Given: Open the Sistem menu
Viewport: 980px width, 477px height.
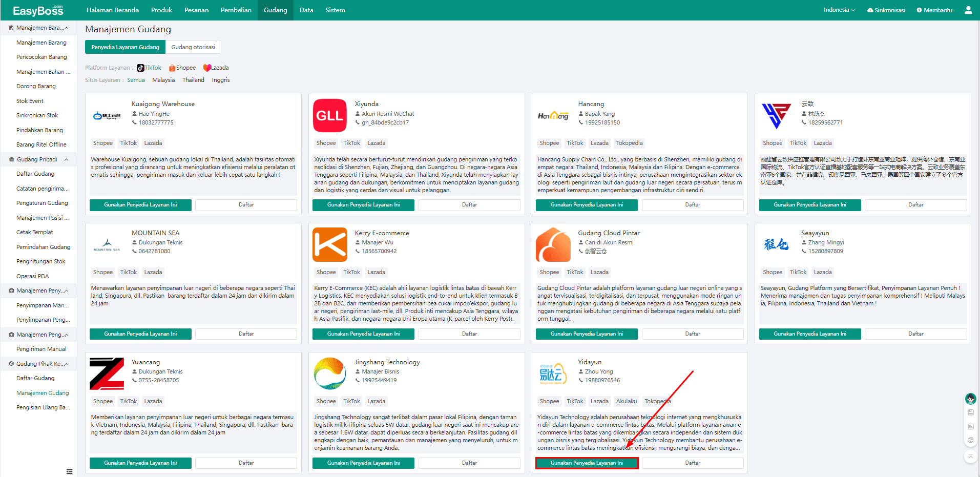Looking at the screenshot, I should tap(335, 10).
